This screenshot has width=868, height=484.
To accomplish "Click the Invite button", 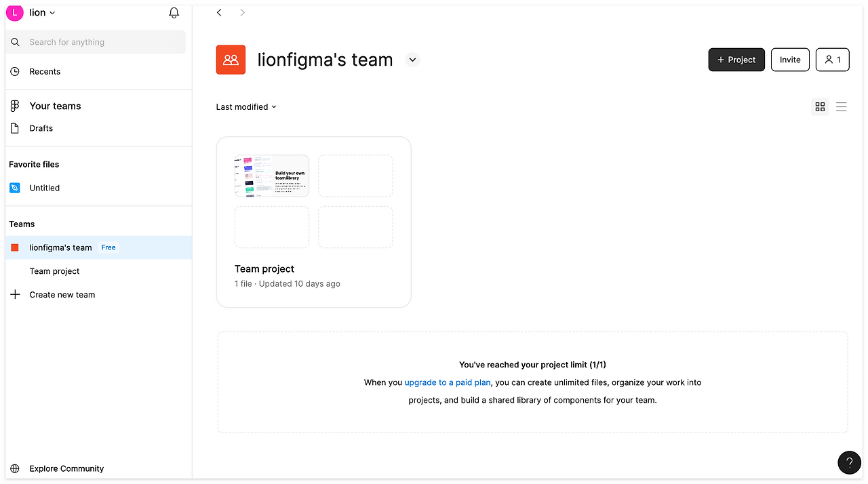I will (790, 60).
